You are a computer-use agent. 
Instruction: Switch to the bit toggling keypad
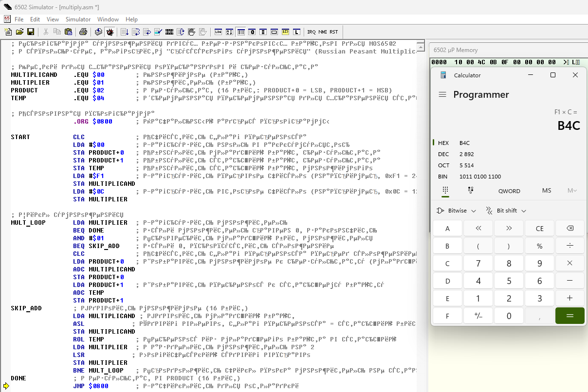pos(470,191)
